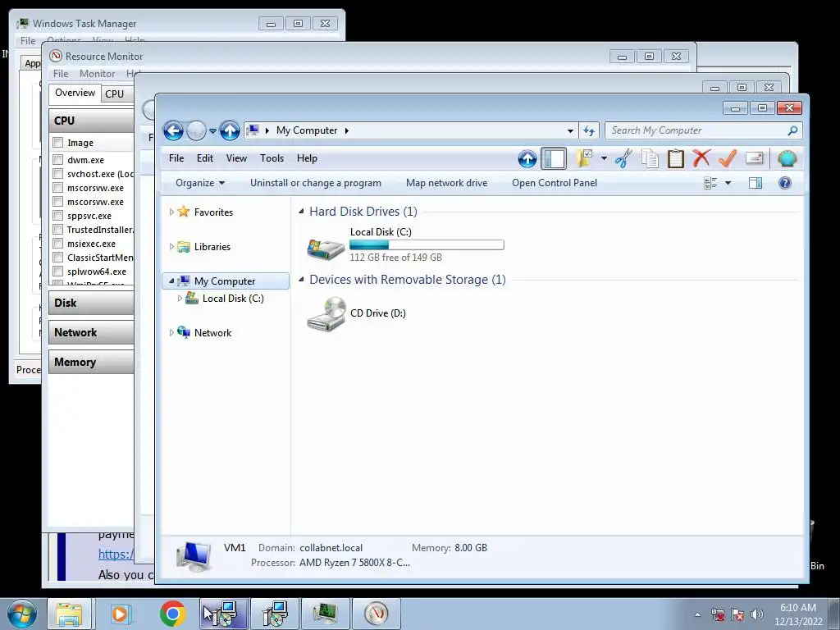Check the first mscorsvw.exe checkbox
This screenshot has height=630, width=840.
(58, 188)
